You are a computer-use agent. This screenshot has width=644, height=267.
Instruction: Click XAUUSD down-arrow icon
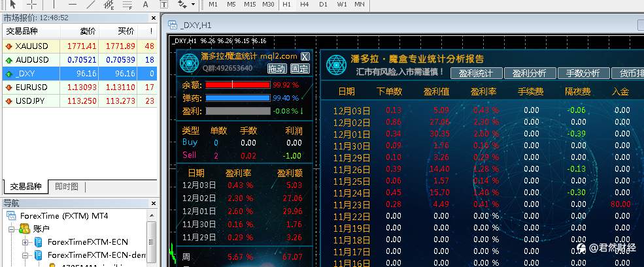point(9,46)
